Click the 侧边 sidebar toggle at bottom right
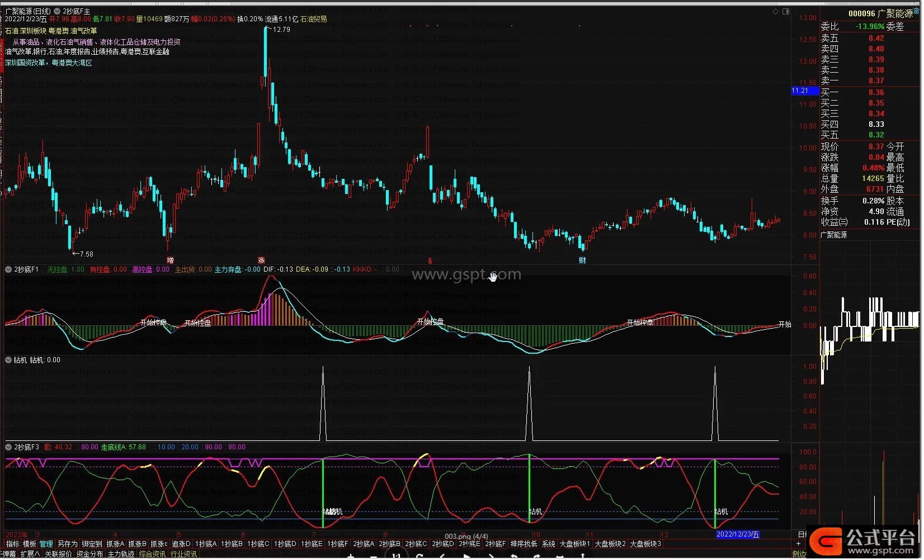 click(x=800, y=554)
